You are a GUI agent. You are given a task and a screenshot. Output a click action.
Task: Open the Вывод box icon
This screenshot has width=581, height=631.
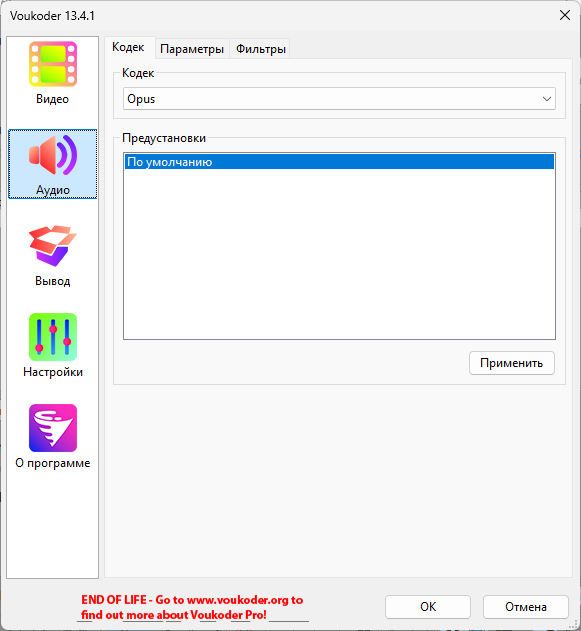tap(53, 245)
